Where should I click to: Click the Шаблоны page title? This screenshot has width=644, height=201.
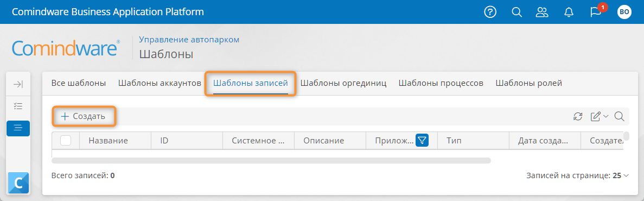[x=166, y=54]
